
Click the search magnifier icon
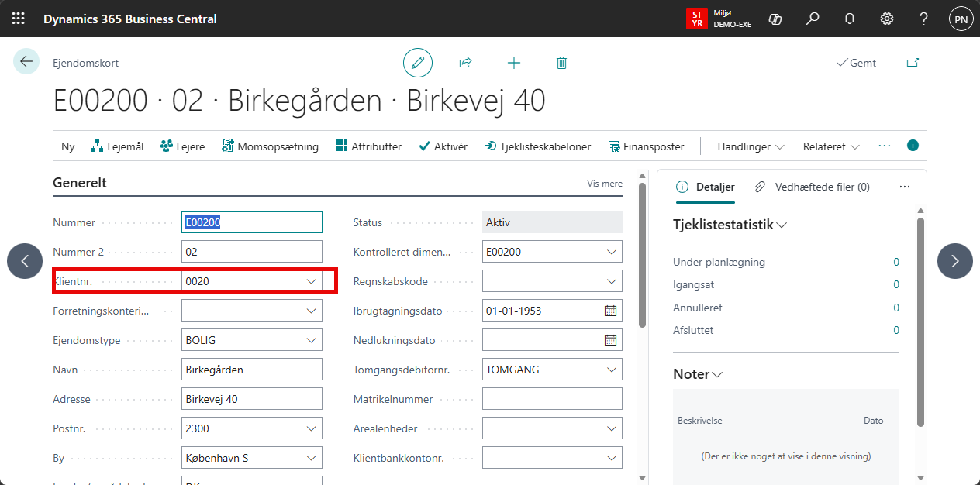click(813, 19)
